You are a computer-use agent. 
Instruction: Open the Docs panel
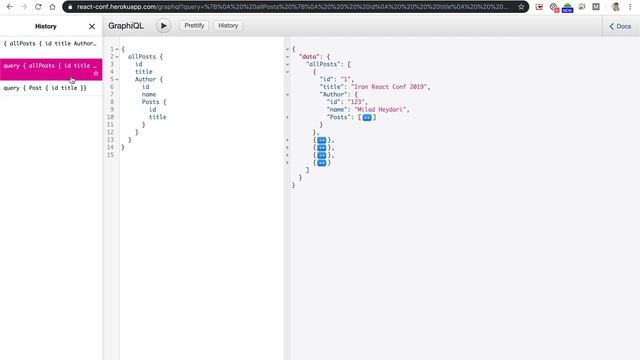[620, 26]
